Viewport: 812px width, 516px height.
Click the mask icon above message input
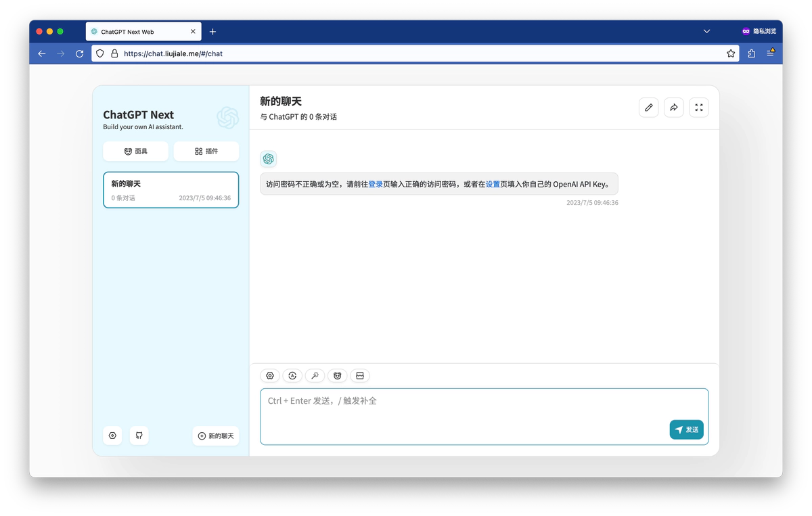(x=337, y=376)
